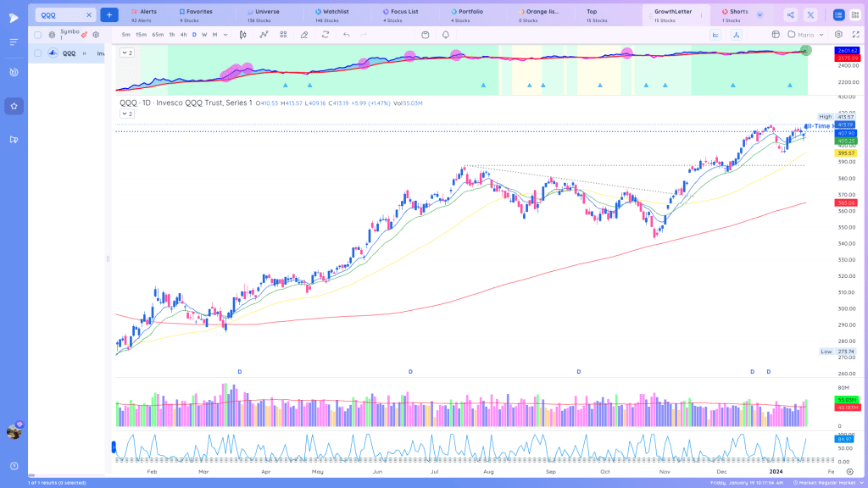Click the share icon button
The height and width of the screenshot is (488, 868).
coord(791,15)
